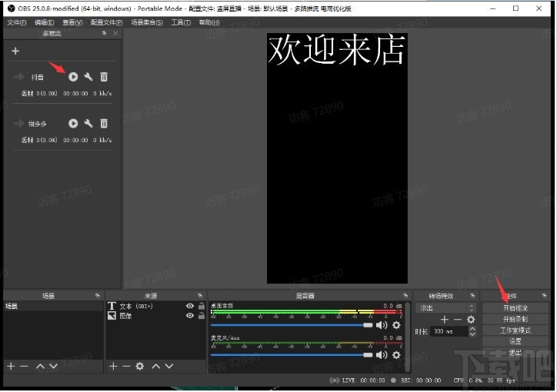Start streaming the 拼多多 target
This screenshot has height=392, width=557.
(73, 123)
